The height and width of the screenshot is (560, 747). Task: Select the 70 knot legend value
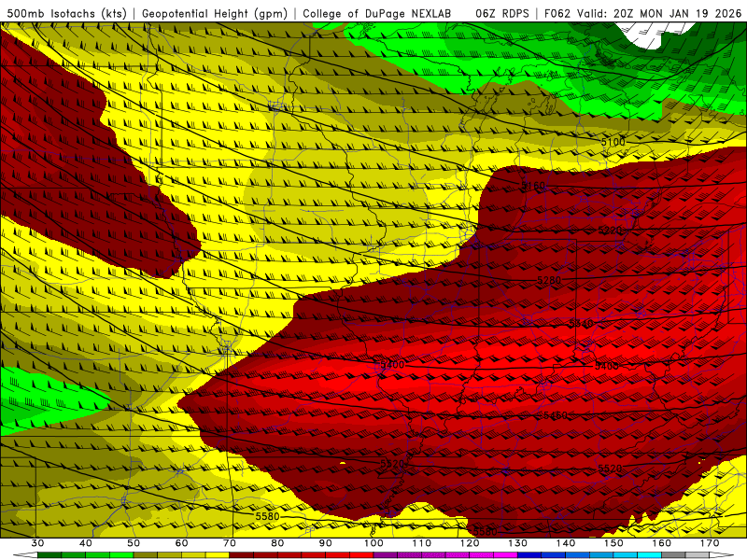tap(230, 543)
